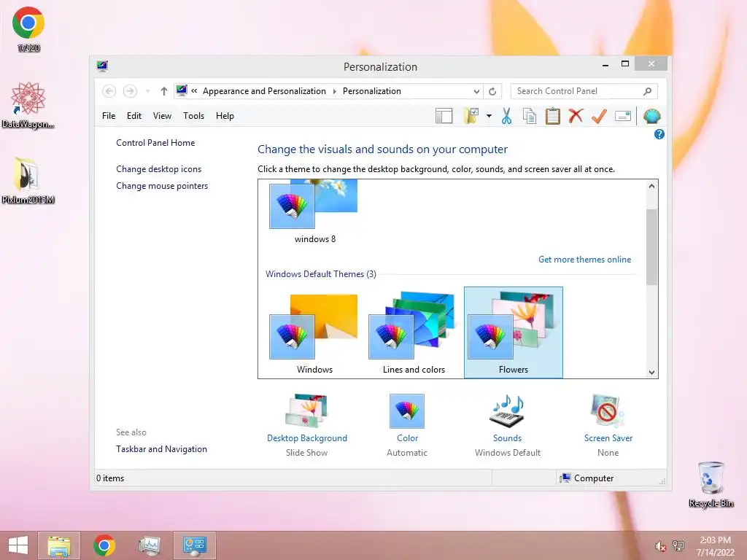Screen dimensions: 747x560
Task: Go up one level with Up arrow
Action: (164, 91)
